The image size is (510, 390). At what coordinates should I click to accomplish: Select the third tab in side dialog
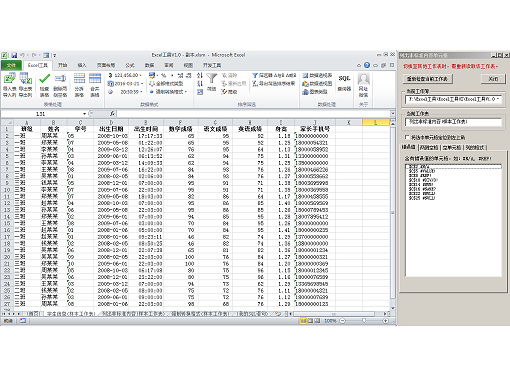pyautogui.click(x=451, y=147)
